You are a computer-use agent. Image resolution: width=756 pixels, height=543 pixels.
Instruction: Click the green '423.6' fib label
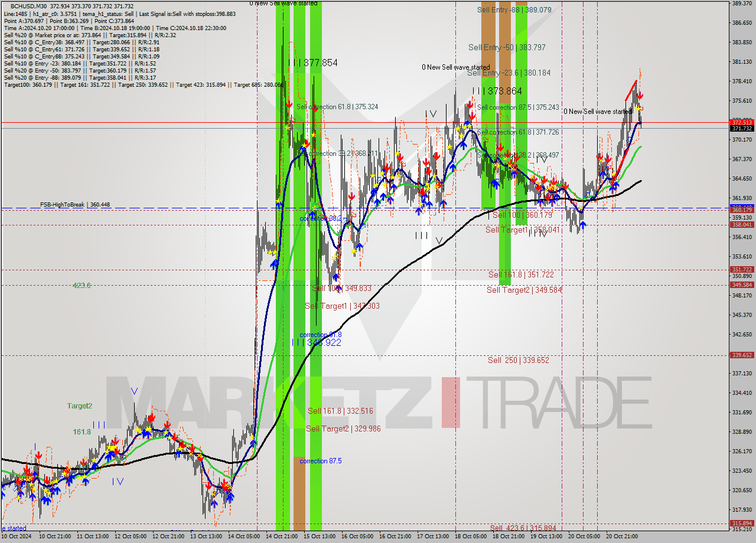(x=82, y=286)
